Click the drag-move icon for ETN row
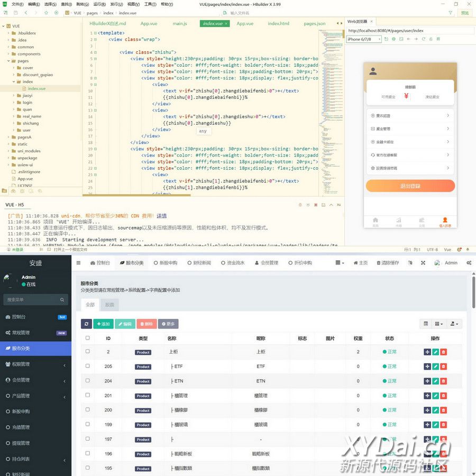476x476 pixels. click(x=427, y=381)
